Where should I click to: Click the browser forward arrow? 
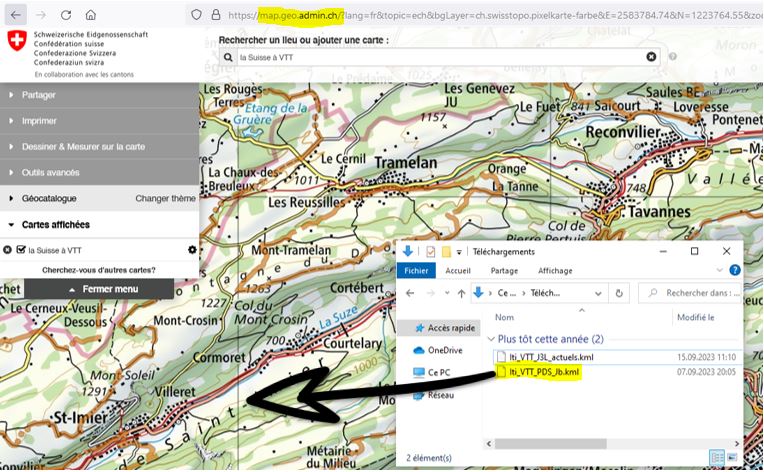click(41, 15)
